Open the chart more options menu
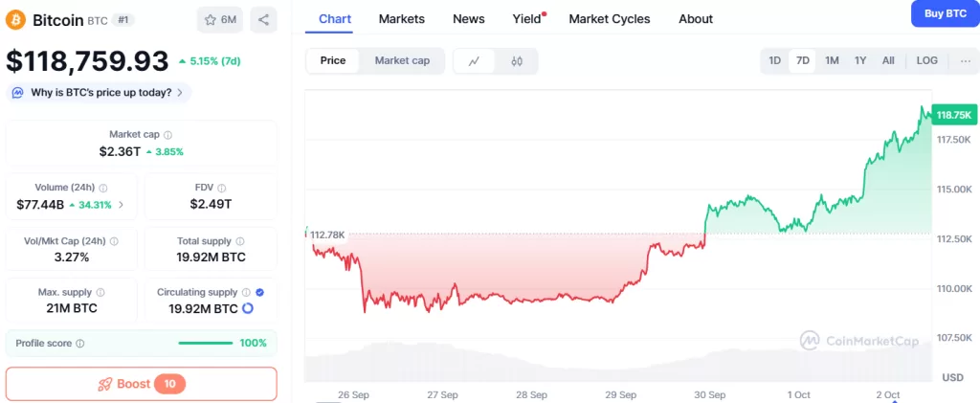The height and width of the screenshot is (403, 980). coord(964,60)
